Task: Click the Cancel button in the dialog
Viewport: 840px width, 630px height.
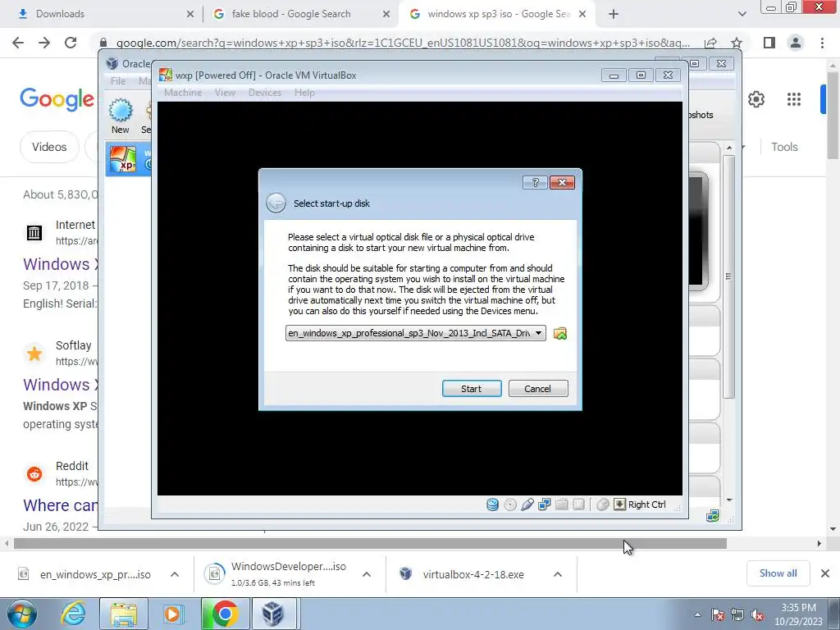Action: click(538, 389)
